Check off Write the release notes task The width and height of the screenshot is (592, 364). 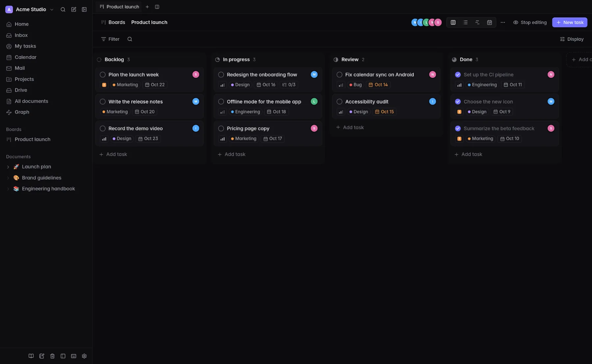(103, 102)
